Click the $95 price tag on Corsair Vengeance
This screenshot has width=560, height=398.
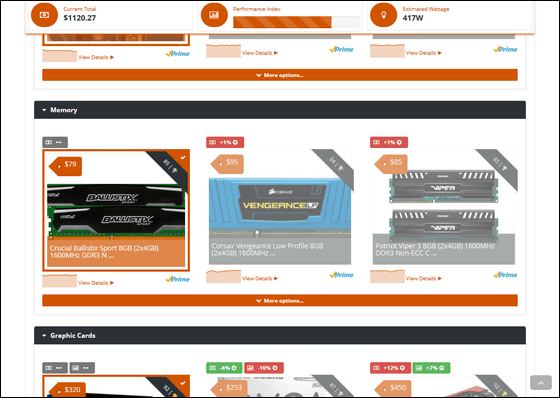(228, 164)
